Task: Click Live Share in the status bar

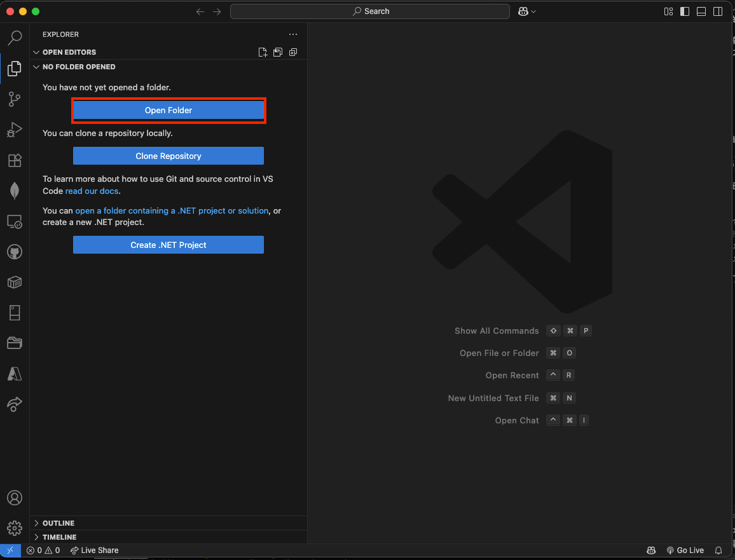Action: click(x=94, y=550)
